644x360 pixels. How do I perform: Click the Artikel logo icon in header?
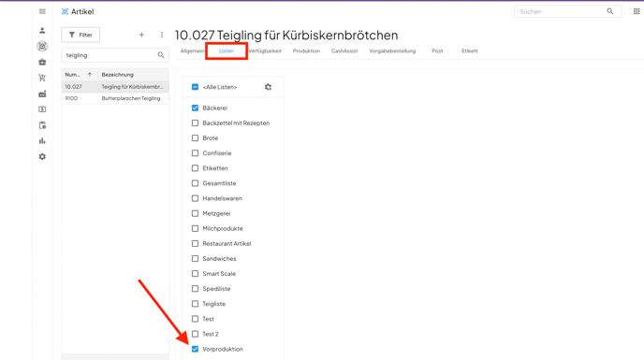65,11
